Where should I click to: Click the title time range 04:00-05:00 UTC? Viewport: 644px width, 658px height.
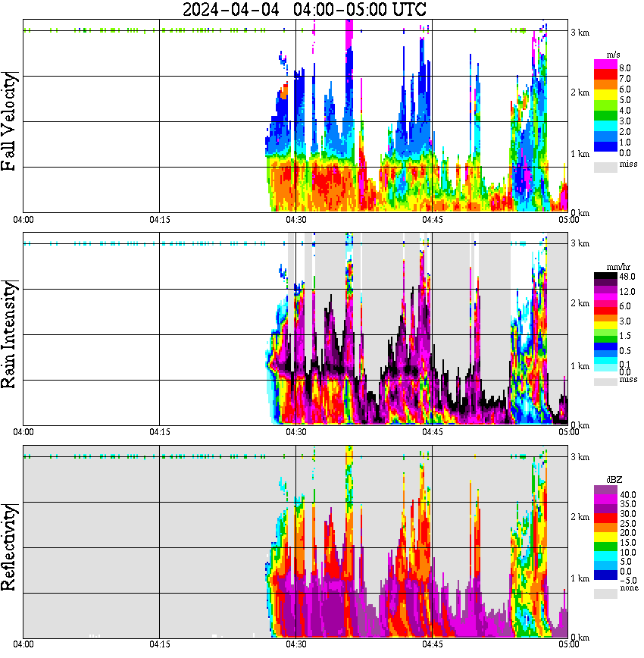(360, 9)
